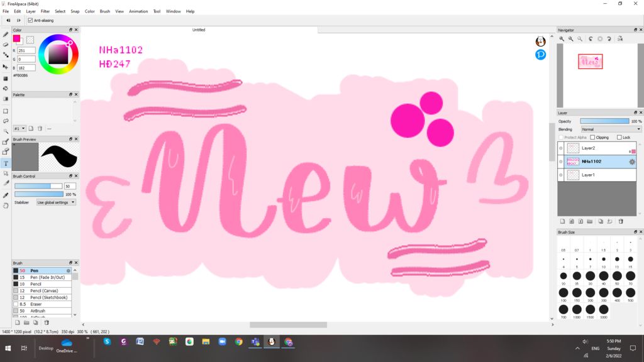This screenshot has height=362, width=644.
Task: Click the canvas horizontal scrollbar
Action: pyautogui.click(x=288, y=325)
